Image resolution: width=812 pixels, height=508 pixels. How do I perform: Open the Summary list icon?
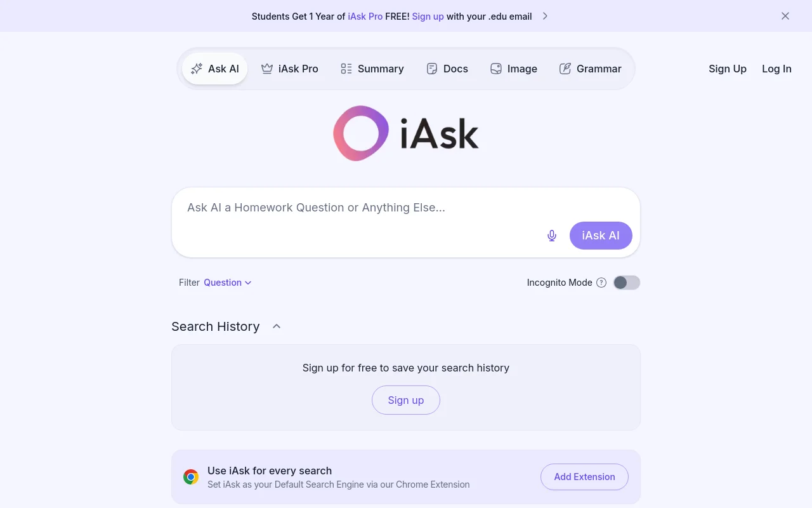346,68
